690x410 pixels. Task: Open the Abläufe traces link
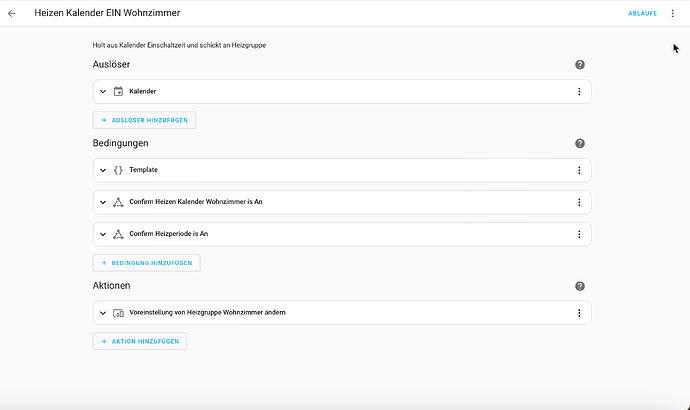click(x=642, y=13)
